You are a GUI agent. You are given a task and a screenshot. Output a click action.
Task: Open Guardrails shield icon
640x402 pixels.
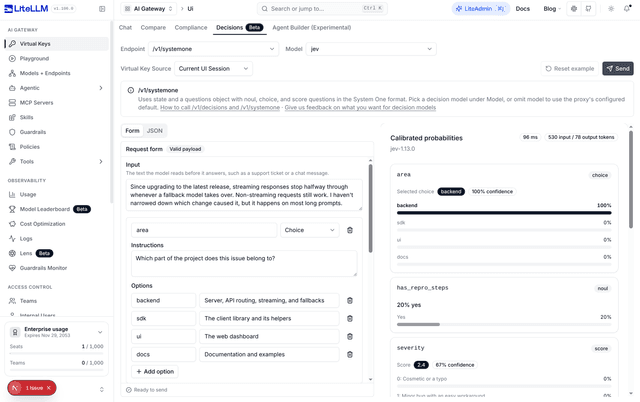coord(12,132)
